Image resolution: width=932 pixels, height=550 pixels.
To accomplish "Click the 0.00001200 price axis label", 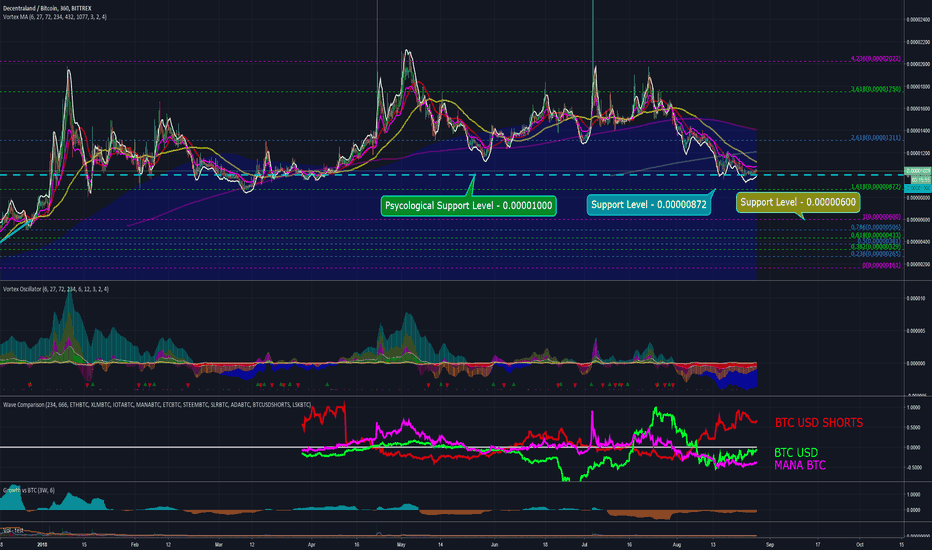I will (918, 153).
